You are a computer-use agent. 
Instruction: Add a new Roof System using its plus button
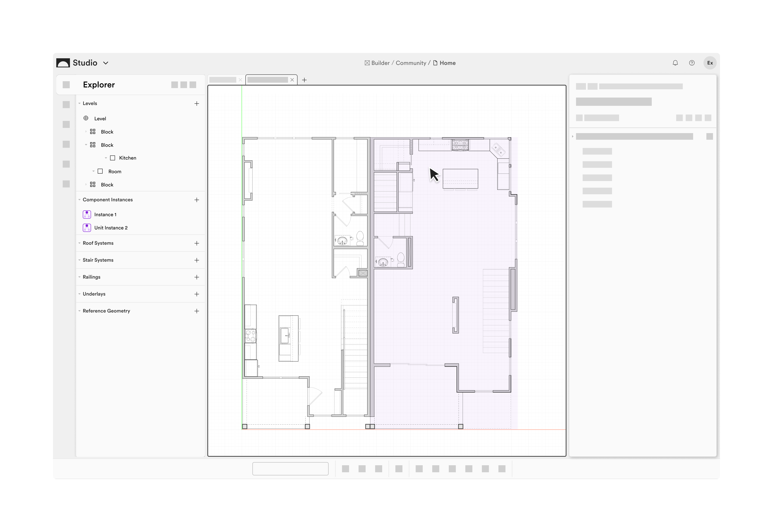tap(197, 243)
